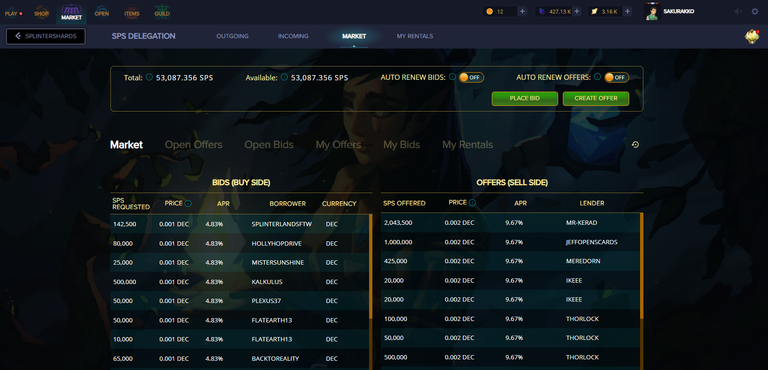Select the HOLLYHOPDRIVE borrower bid
768x370 pixels.
pyautogui.click(x=240, y=244)
